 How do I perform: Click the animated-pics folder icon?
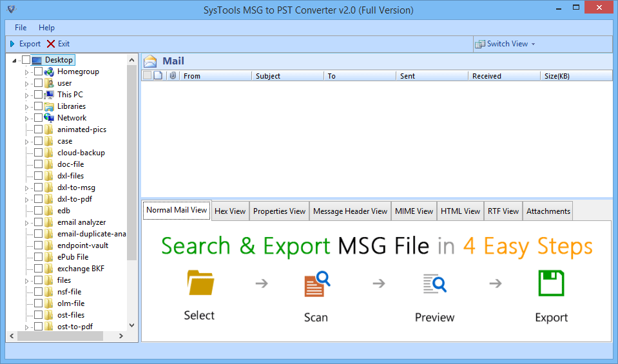pyautogui.click(x=49, y=129)
